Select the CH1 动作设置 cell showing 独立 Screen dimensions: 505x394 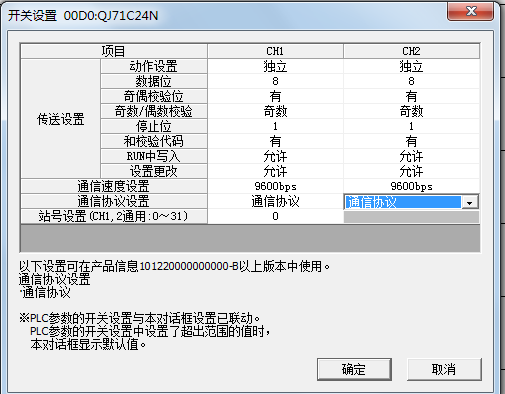pyautogui.click(x=275, y=66)
